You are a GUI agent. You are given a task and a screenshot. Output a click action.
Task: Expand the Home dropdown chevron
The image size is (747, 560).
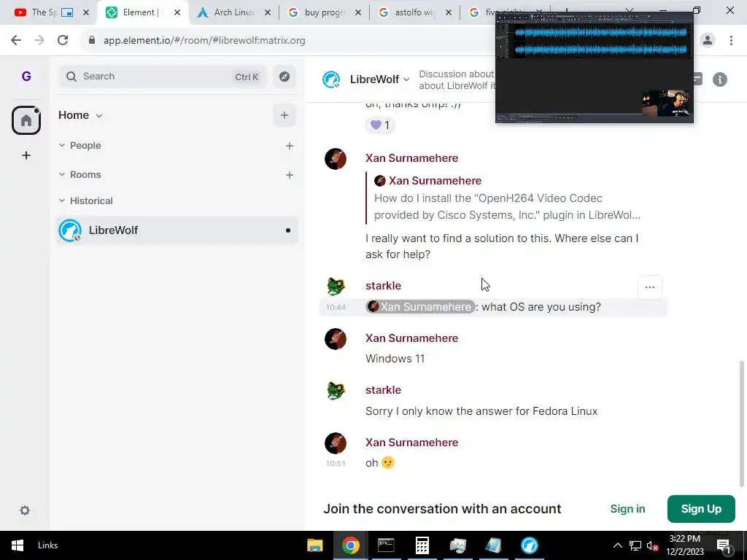(99, 116)
